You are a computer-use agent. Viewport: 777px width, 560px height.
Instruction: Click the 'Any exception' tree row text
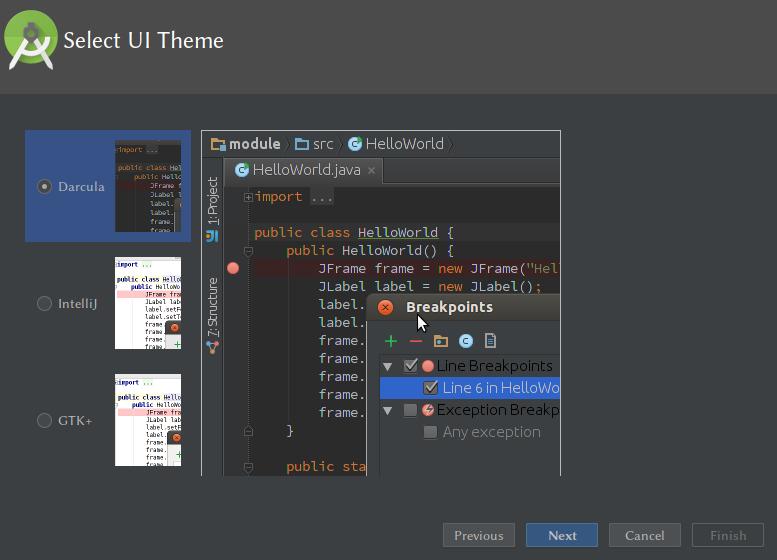click(492, 432)
